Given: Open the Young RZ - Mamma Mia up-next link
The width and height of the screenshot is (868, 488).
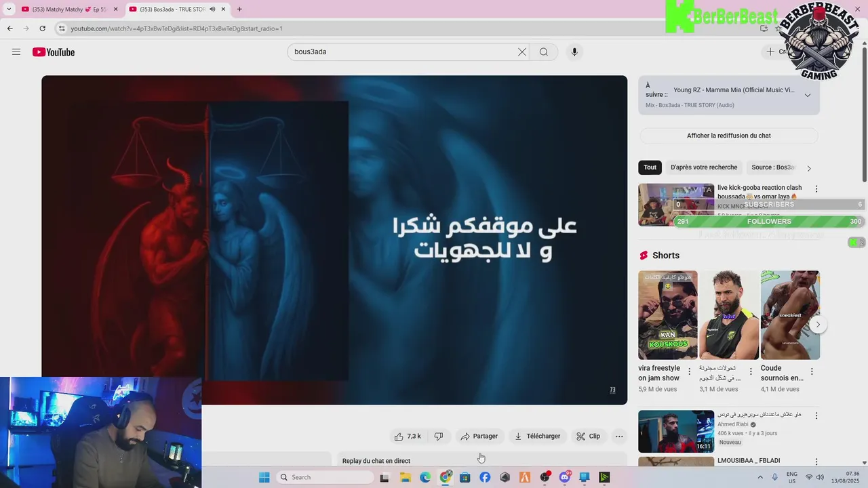Looking at the screenshot, I should point(734,90).
